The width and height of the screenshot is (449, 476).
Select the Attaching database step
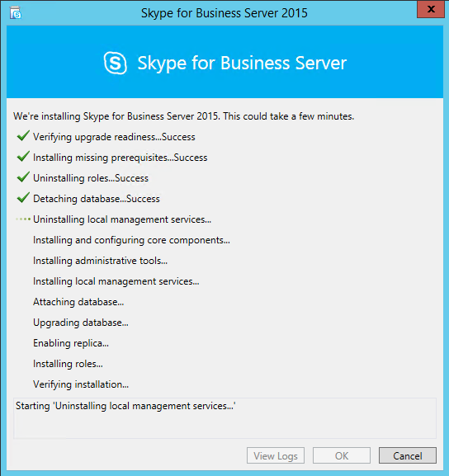(78, 302)
